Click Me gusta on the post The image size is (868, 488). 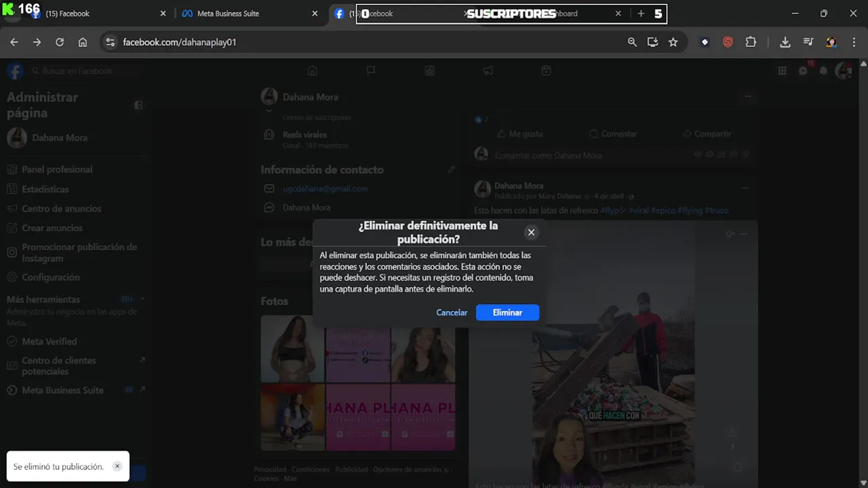tap(519, 134)
